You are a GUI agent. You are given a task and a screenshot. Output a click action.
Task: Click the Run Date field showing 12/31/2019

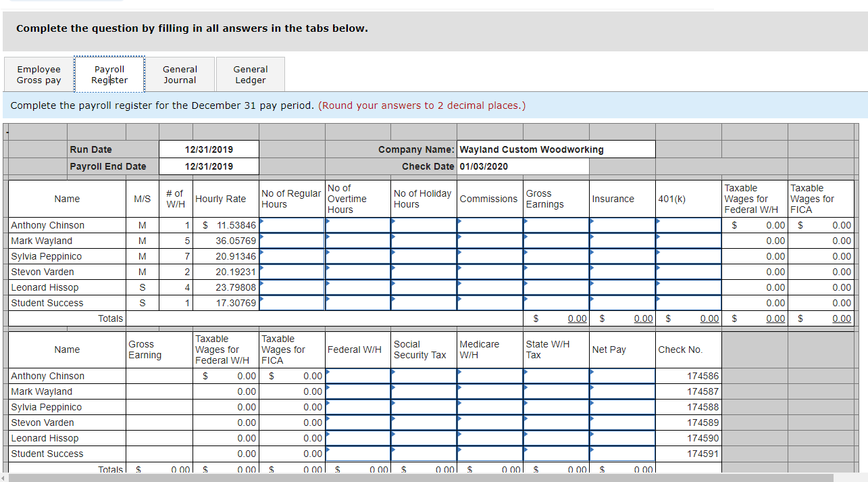point(209,149)
